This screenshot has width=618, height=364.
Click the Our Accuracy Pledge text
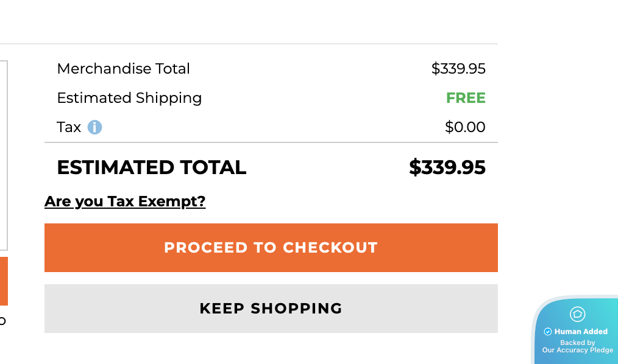tap(578, 350)
